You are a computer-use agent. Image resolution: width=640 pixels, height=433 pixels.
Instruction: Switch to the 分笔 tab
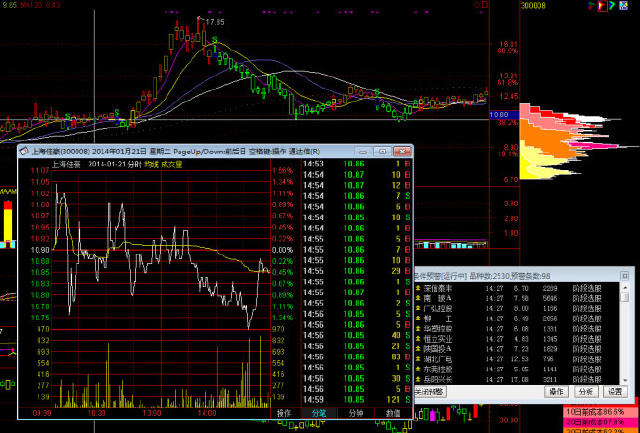point(319,413)
